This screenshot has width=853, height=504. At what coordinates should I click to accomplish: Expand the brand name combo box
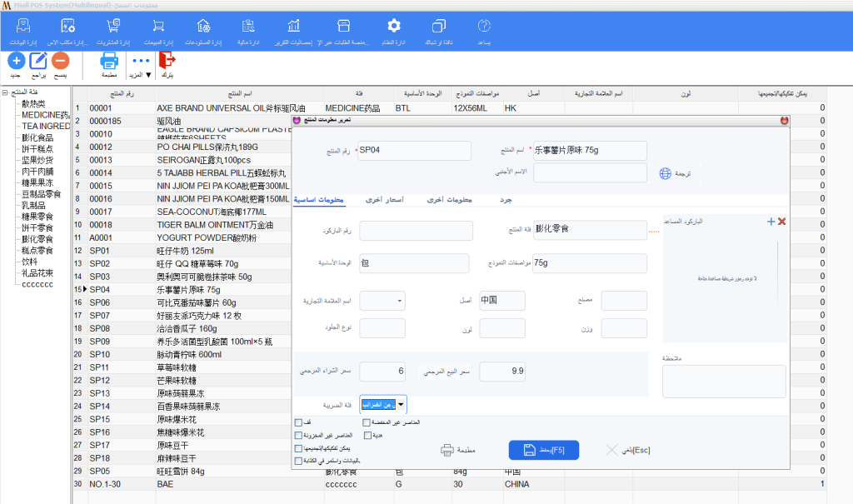(399, 301)
